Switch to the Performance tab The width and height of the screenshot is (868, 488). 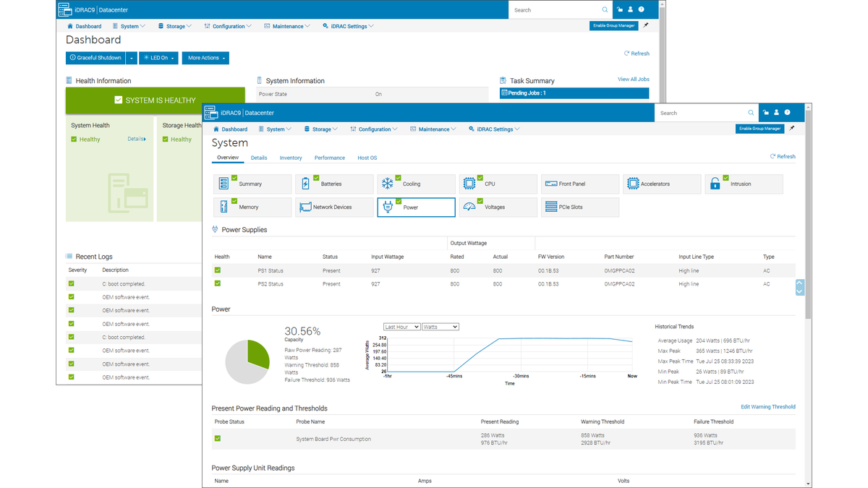coord(330,158)
